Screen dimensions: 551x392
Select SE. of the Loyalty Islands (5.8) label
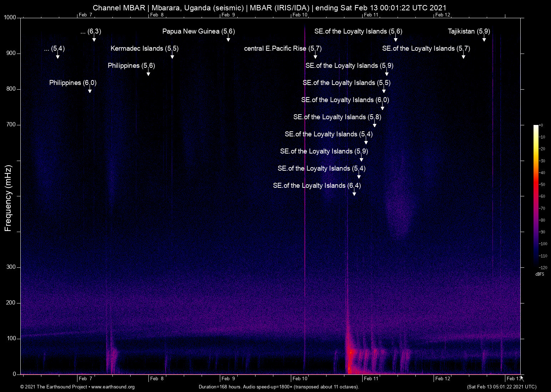tap(337, 117)
